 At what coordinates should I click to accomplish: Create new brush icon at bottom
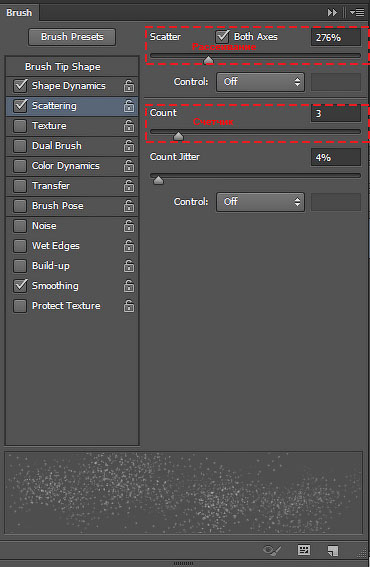click(x=333, y=550)
